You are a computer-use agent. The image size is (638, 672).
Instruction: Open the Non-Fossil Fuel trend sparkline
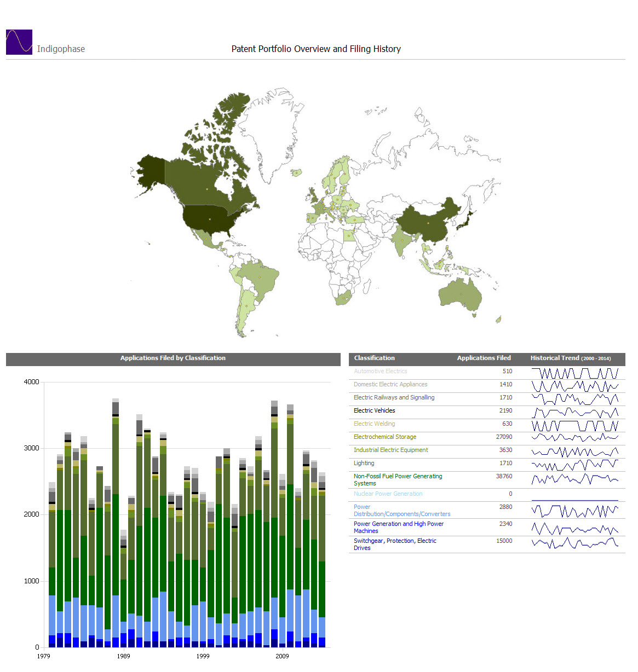coord(574,479)
